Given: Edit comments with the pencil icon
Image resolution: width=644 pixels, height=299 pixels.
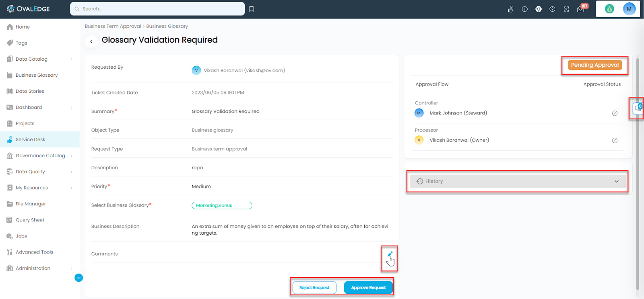Looking at the screenshot, I should (x=390, y=254).
